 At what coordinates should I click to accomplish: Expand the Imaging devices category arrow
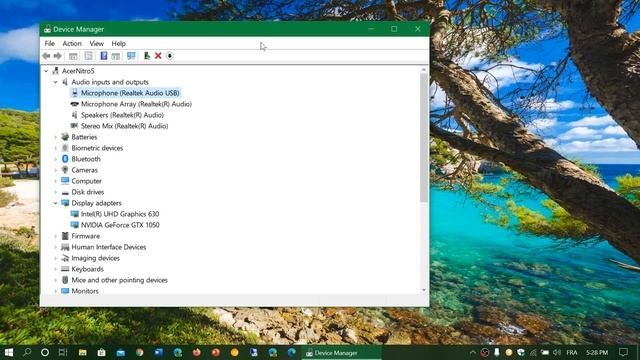[x=56, y=258]
